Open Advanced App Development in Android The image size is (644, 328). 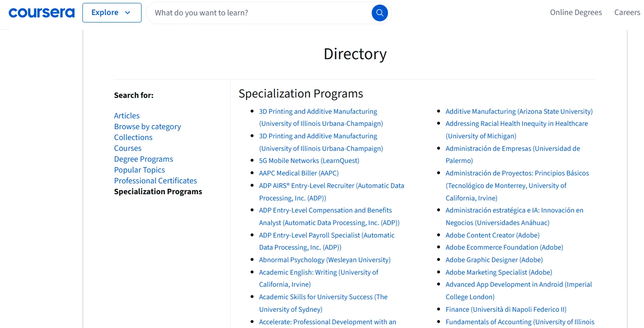click(x=518, y=284)
